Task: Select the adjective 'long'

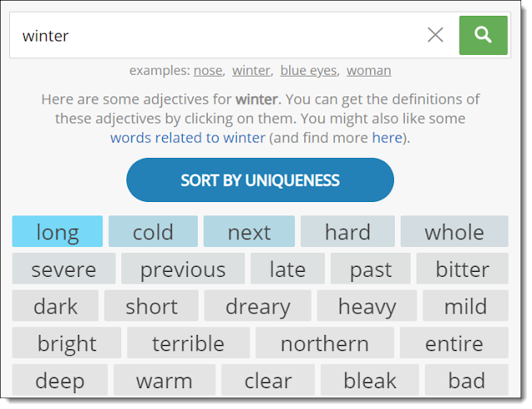Action: (57, 232)
